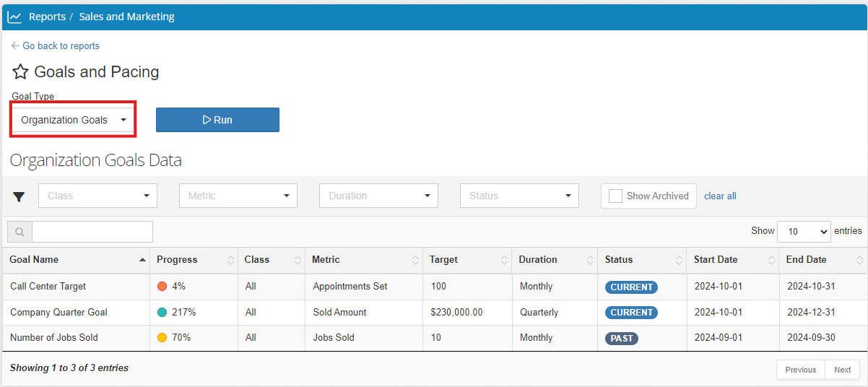
Task: Click the filter funnel icon
Action: [19, 196]
